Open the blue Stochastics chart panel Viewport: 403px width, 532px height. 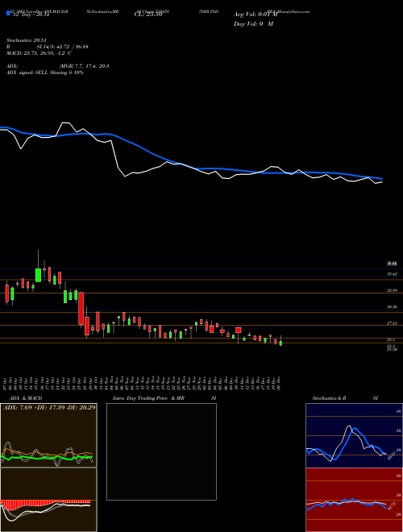coord(354,435)
